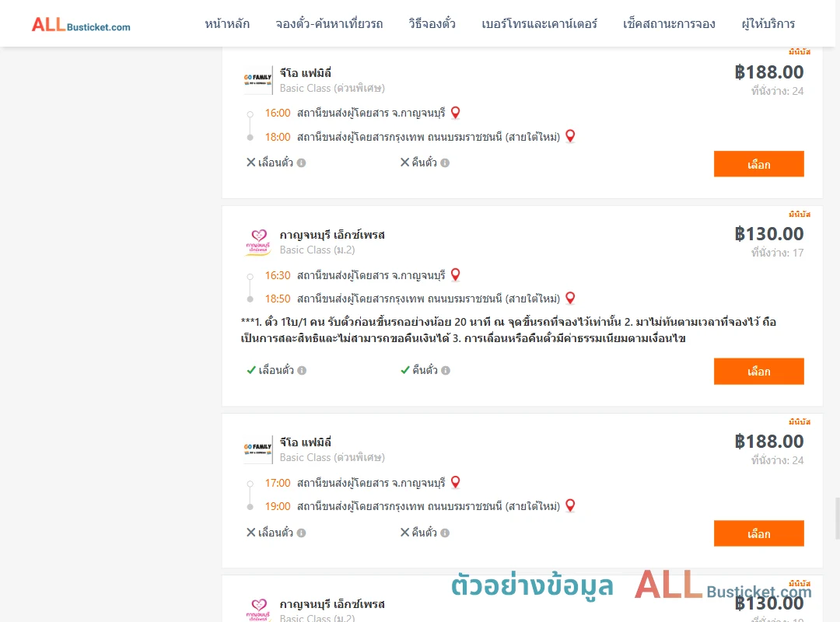
Task: Click คืนตั๋ว info icon on 17:00 trip
Action: tap(445, 533)
